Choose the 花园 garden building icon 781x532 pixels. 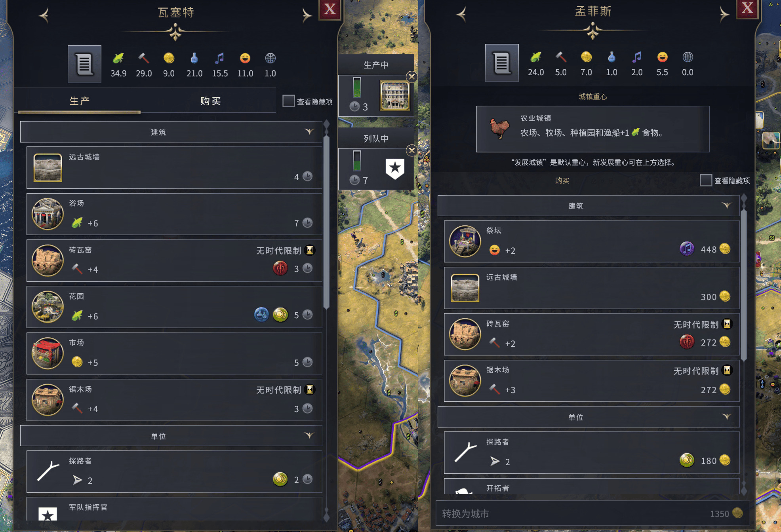click(x=48, y=307)
